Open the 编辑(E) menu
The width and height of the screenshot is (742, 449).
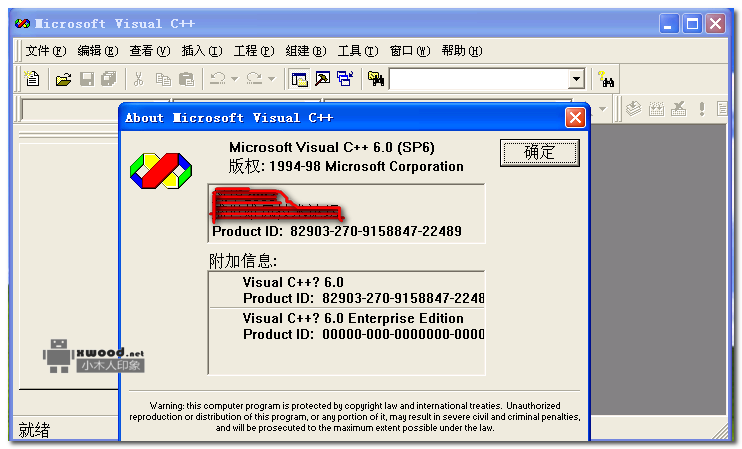[97, 51]
